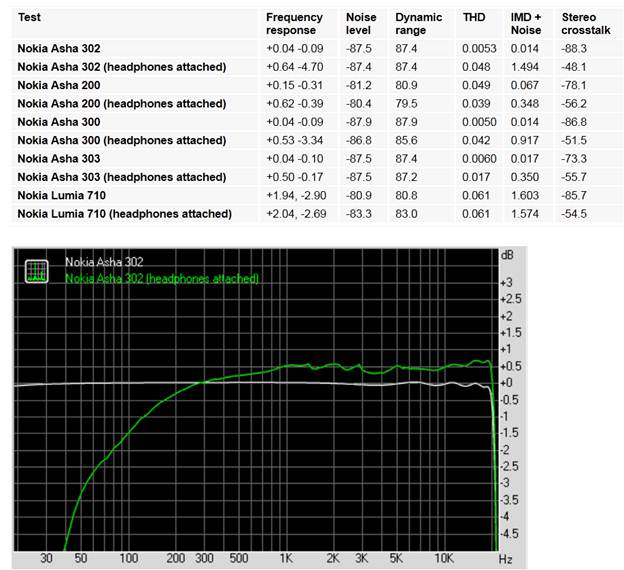
Task: Select 'Nokia Asha 303 (headphones attached)' row name
Action: click(x=122, y=177)
